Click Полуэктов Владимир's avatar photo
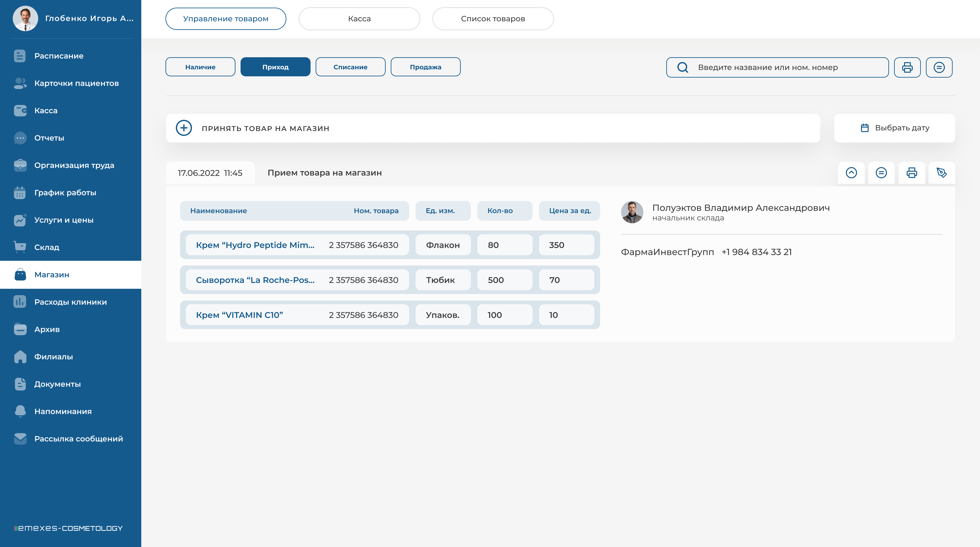980x547 pixels. tap(632, 212)
